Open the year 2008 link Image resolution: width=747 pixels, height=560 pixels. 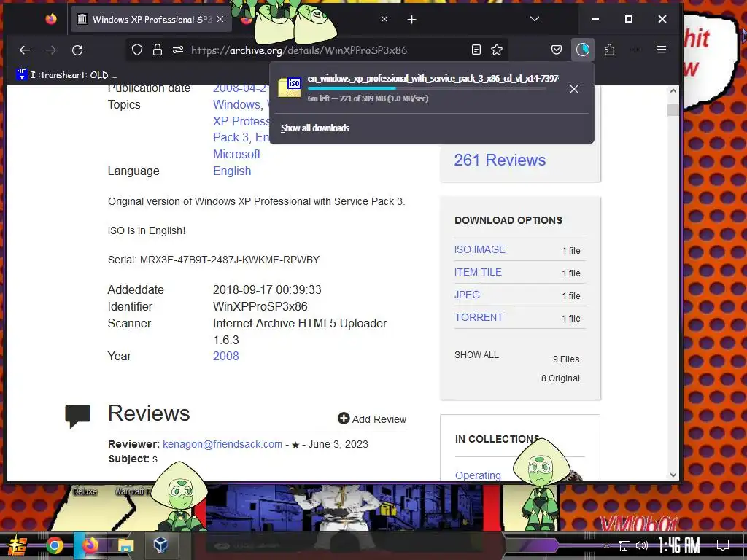(x=226, y=356)
